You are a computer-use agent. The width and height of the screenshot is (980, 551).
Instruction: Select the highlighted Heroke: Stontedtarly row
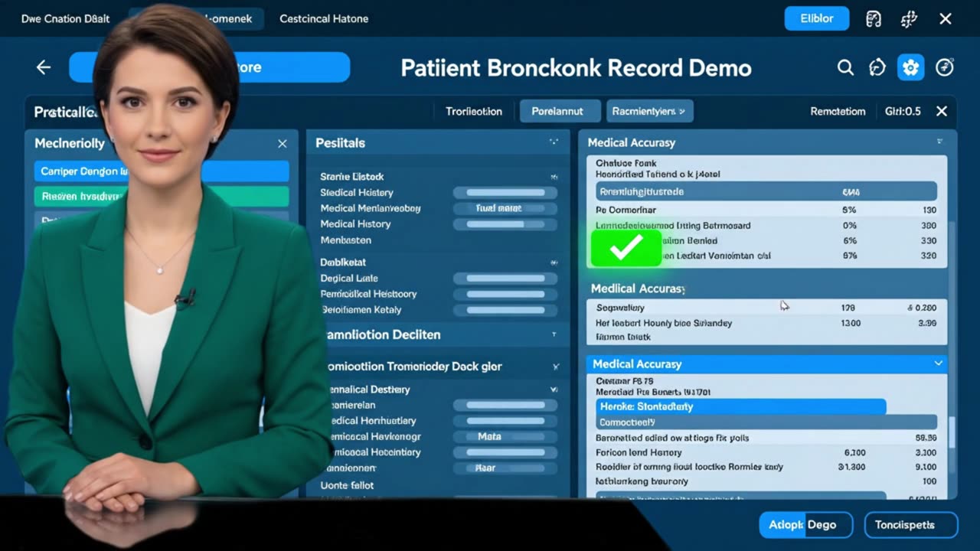740,406
